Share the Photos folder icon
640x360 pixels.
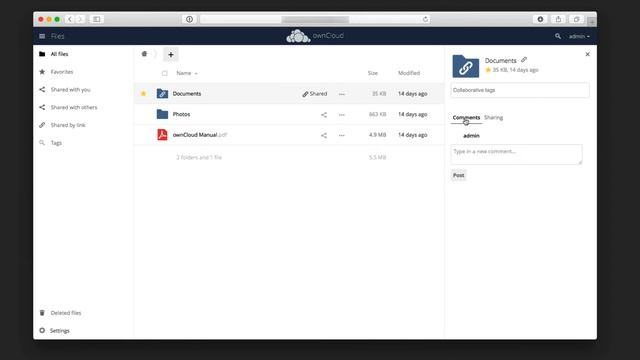324,115
